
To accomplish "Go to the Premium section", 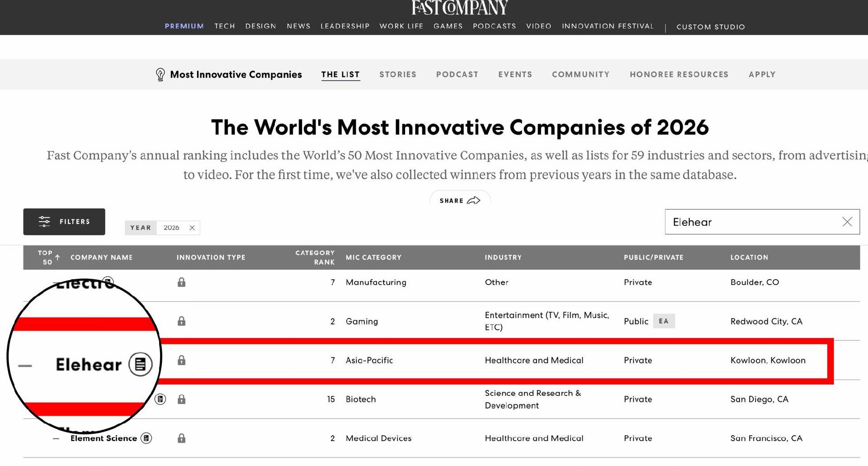I will pos(184,26).
